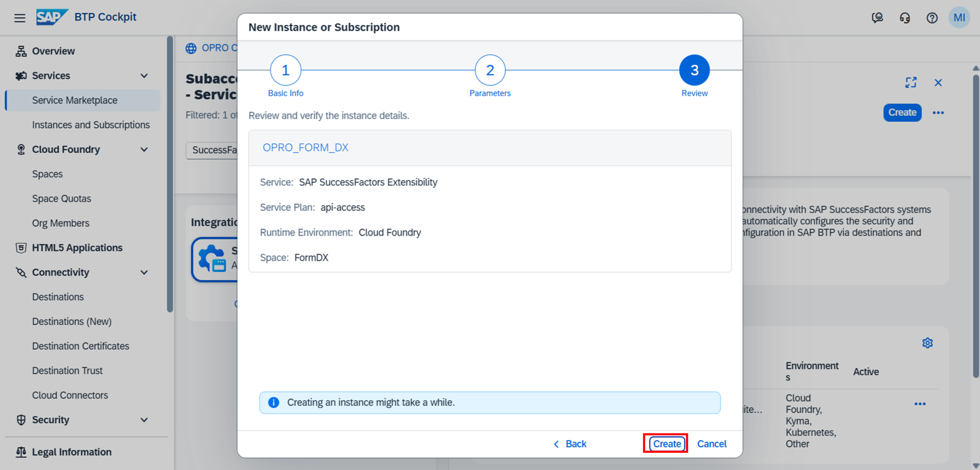Collapse the Security section chevron
Image resolution: width=980 pixels, height=470 pixels.
144,420
